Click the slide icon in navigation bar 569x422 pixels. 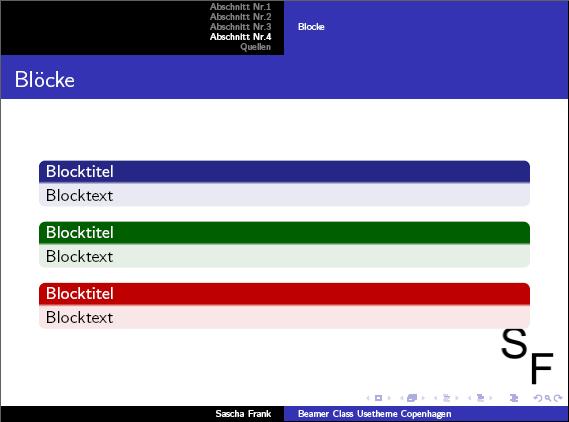pyautogui.click(x=378, y=398)
